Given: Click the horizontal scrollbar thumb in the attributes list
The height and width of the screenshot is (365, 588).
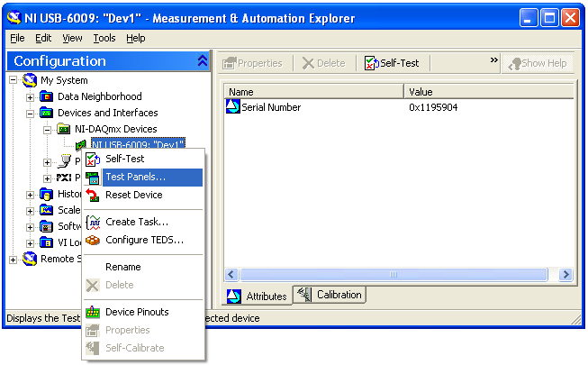Looking at the screenshot, I should [x=394, y=275].
